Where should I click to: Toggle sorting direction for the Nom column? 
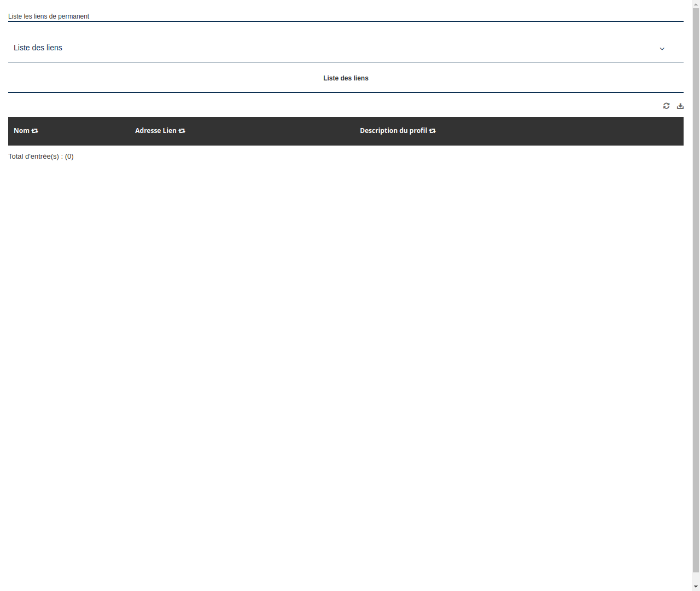click(x=35, y=131)
